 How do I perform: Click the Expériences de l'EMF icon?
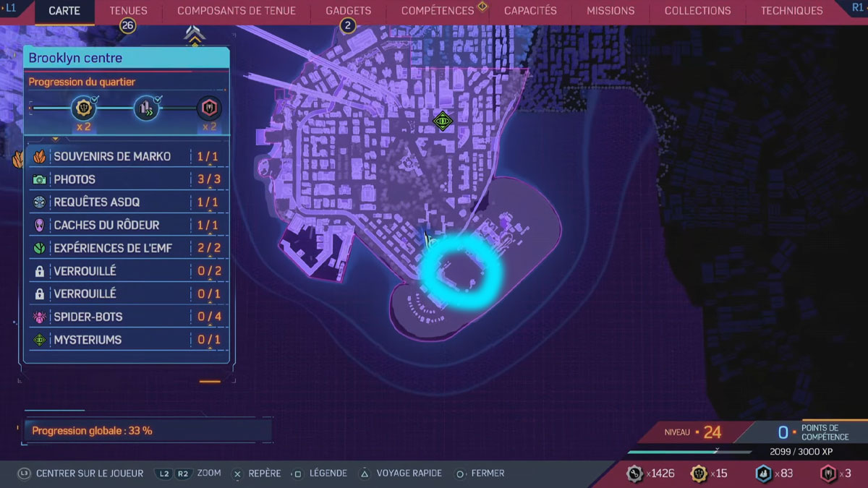pyautogui.click(x=39, y=248)
